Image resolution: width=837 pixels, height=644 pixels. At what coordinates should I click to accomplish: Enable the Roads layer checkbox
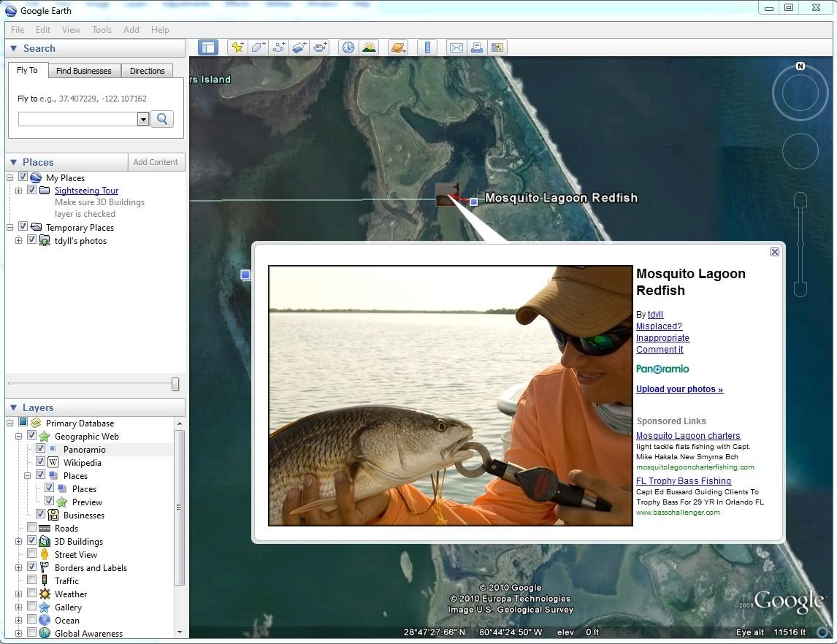tap(32, 527)
